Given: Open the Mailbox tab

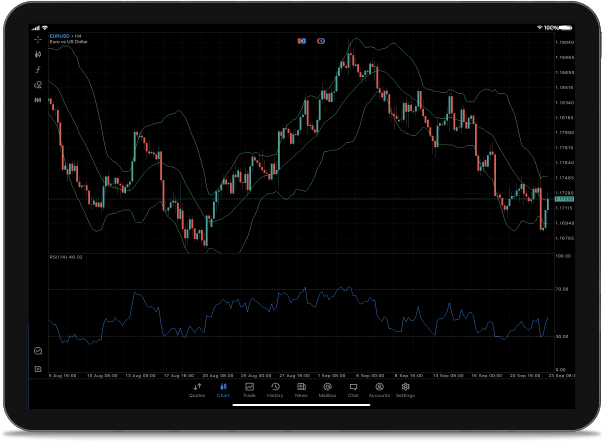Looking at the screenshot, I should [x=327, y=390].
